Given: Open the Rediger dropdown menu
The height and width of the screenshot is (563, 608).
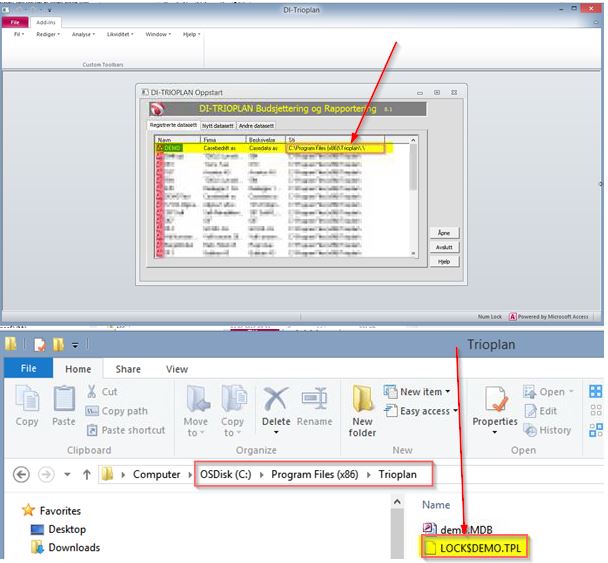Looking at the screenshot, I should click(x=48, y=35).
